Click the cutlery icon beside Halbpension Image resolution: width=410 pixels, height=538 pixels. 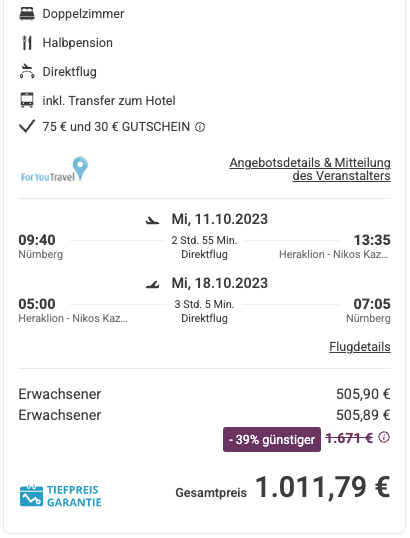click(27, 43)
